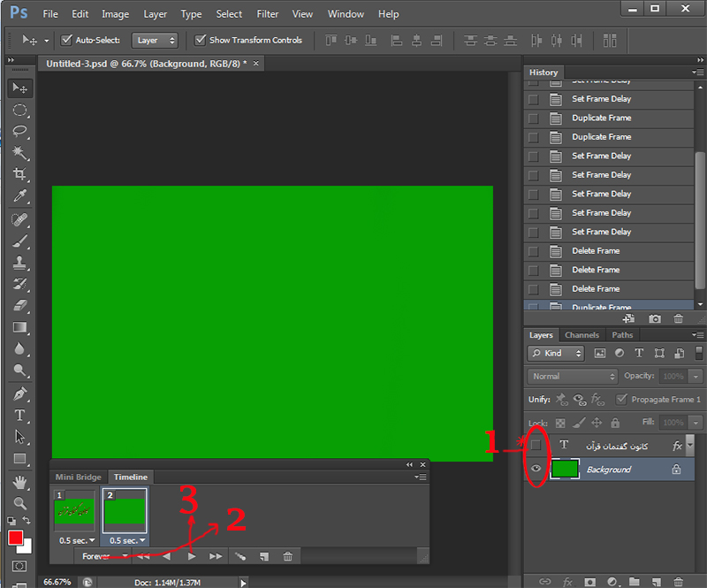Change frame 1 delay of 0.5 sec.
707x588 pixels.
click(x=77, y=540)
